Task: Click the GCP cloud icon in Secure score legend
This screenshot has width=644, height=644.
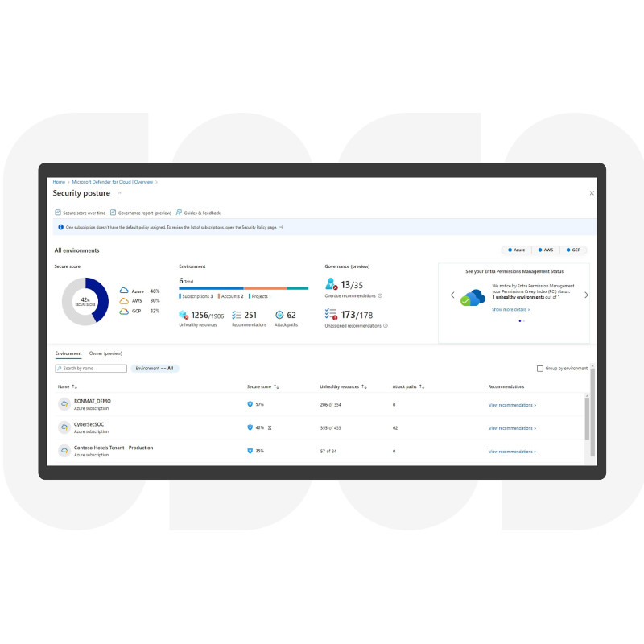Action: click(x=124, y=312)
